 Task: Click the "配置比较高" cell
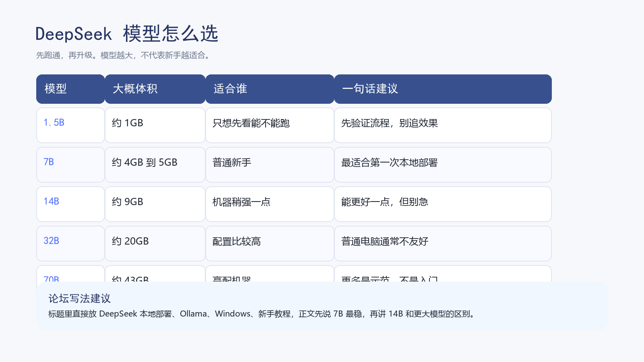[x=270, y=243]
